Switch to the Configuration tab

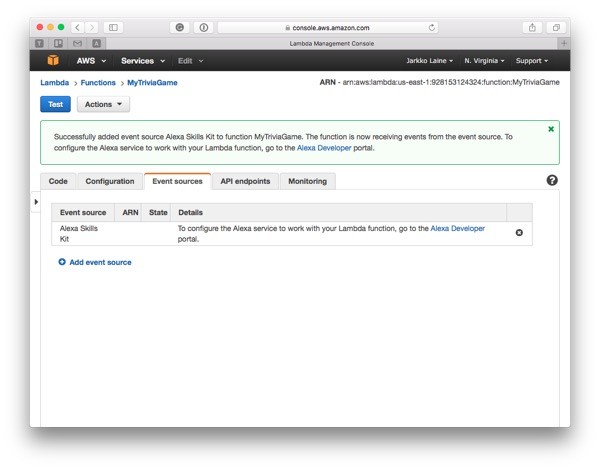pos(110,181)
